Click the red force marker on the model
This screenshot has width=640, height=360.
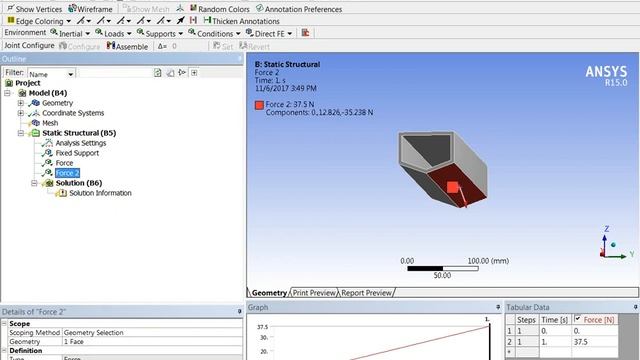pyautogui.click(x=452, y=187)
